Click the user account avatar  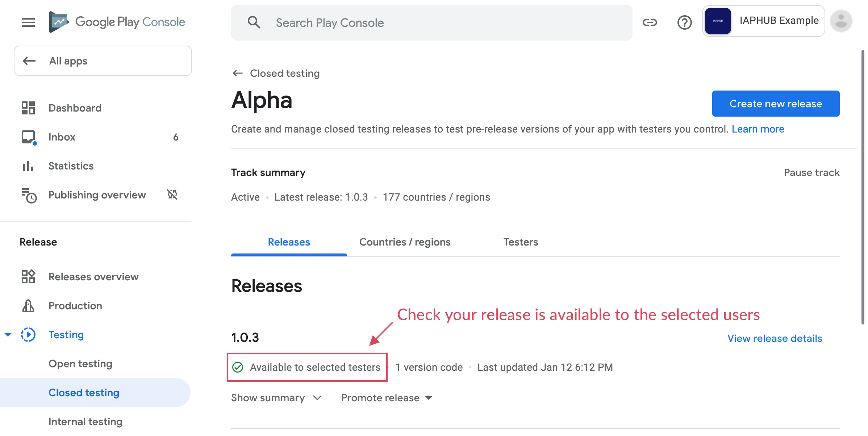click(x=841, y=21)
